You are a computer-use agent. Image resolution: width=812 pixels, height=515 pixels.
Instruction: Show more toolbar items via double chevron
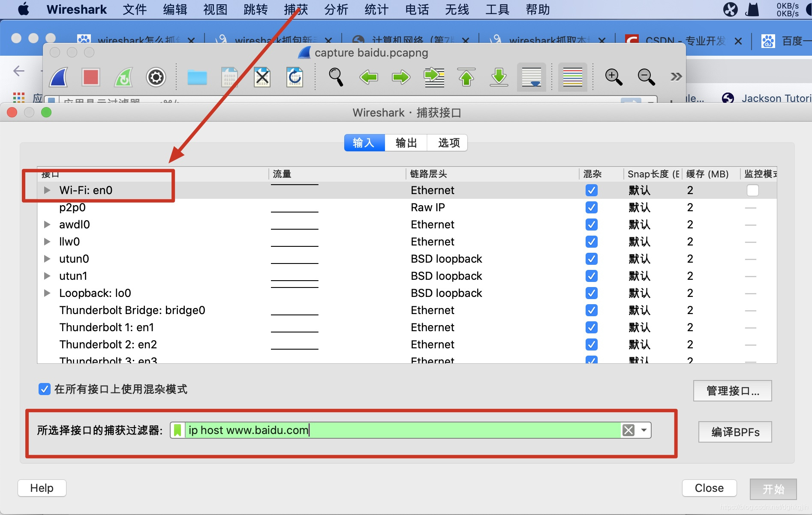click(x=676, y=77)
